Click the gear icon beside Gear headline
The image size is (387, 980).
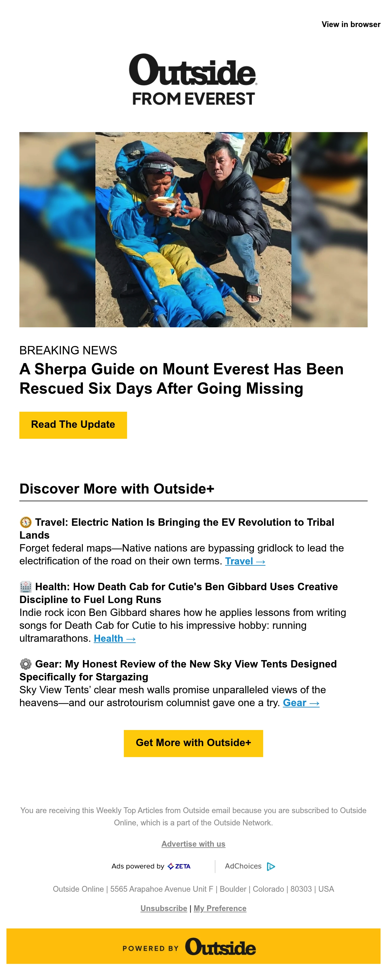(x=25, y=664)
